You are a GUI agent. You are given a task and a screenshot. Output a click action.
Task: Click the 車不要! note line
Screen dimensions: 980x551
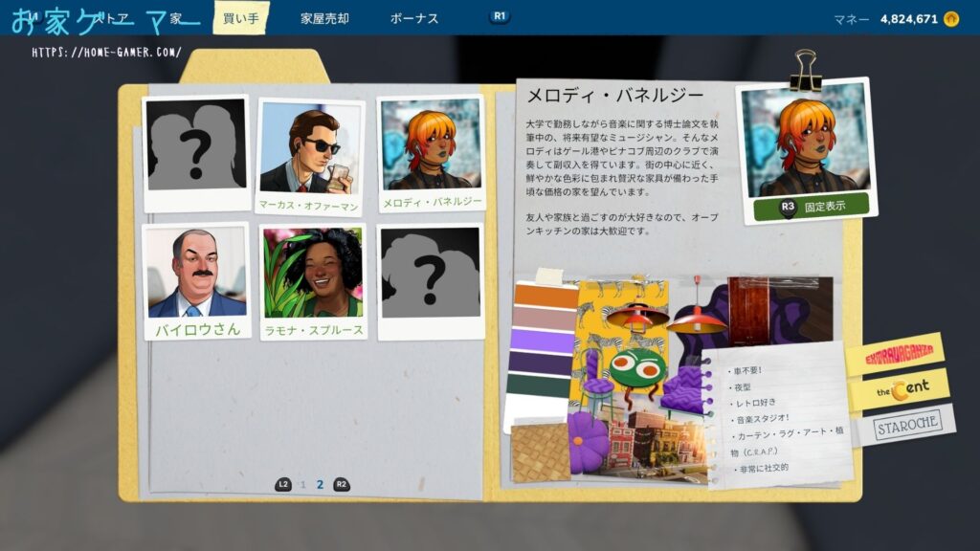point(745,370)
